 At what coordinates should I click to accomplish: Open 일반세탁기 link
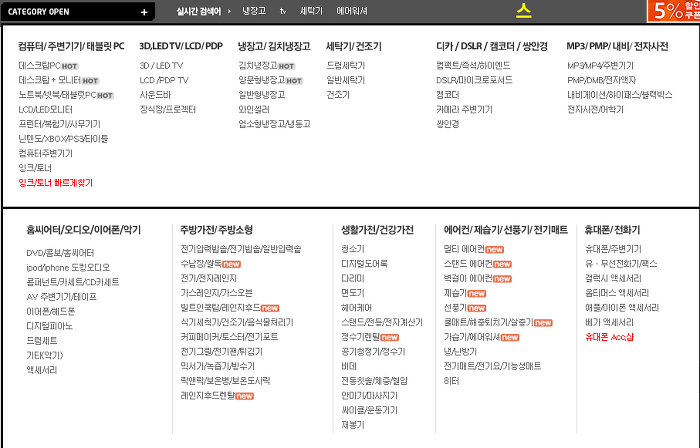346,80
